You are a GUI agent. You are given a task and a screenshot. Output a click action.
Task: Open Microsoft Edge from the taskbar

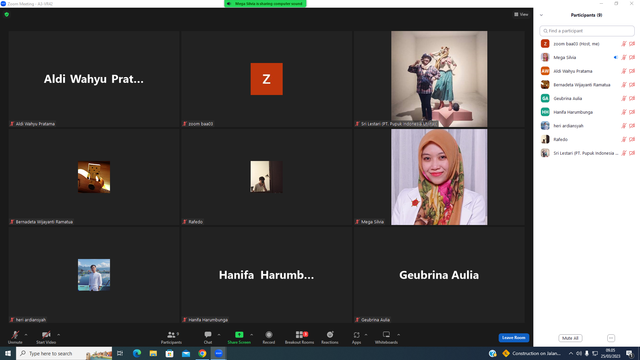(137, 353)
